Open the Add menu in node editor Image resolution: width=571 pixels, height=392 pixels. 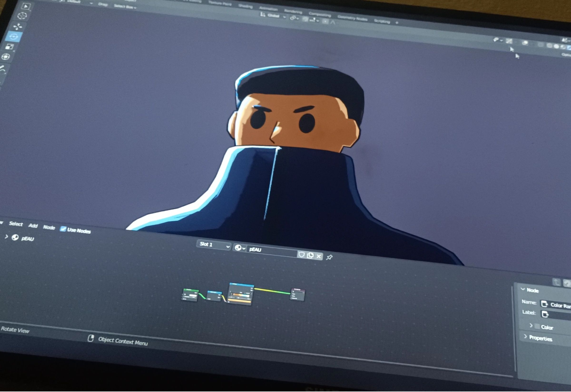coord(33,225)
